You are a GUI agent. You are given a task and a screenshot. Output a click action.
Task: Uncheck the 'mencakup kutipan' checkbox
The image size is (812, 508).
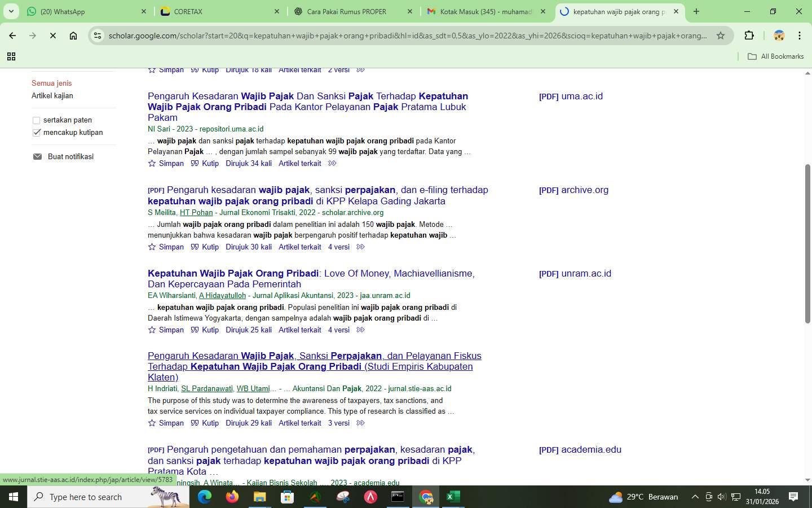pos(36,132)
